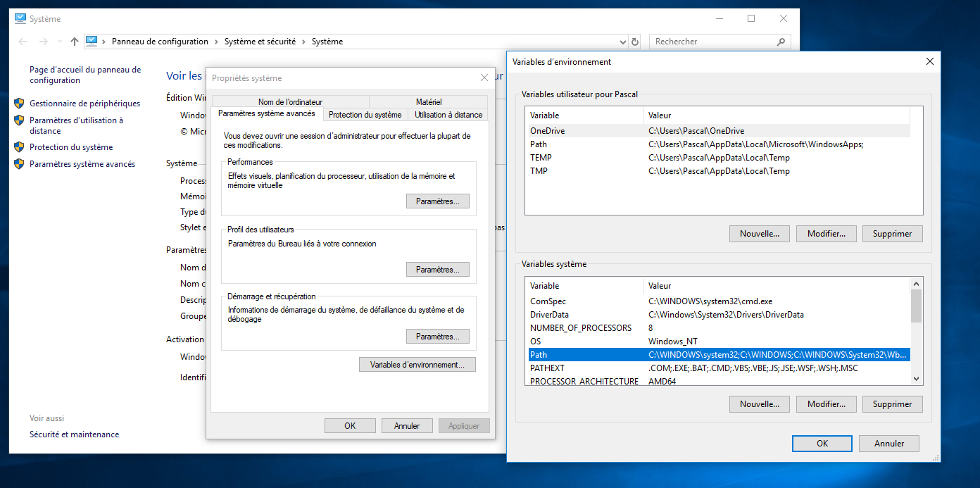The width and height of the screenshot is (980, 488).
Task: Select DriverData system variable row
Action: (x=719, y=315)
